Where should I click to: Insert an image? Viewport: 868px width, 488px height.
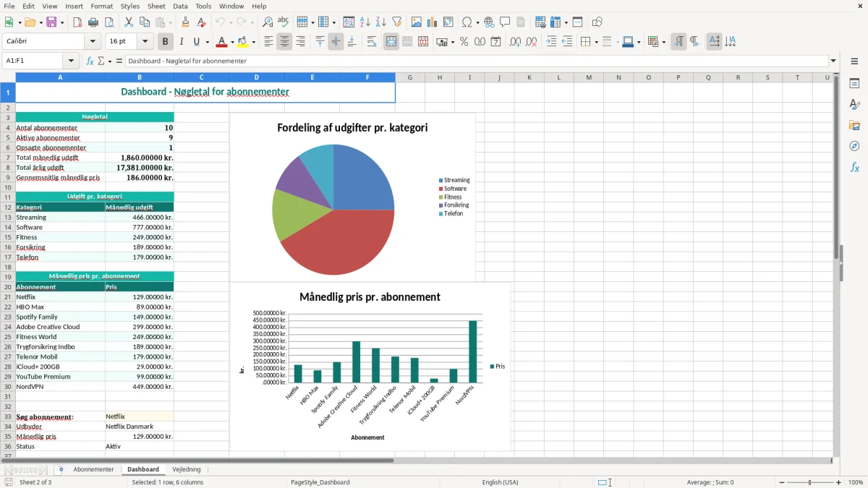click(x=416, y=22)
